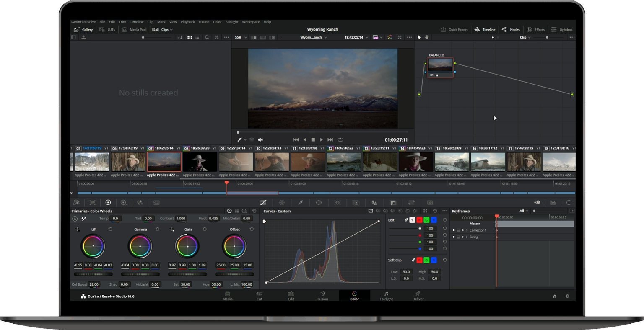Toggle the Y luminance curve channel

[412, 220]
